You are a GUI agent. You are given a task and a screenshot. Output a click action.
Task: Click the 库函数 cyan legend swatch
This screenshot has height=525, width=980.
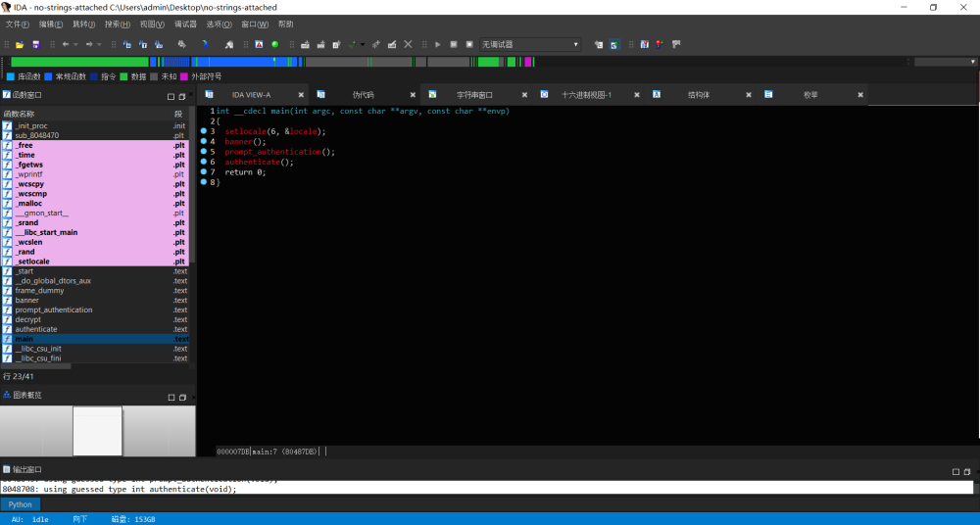(10, 76)
